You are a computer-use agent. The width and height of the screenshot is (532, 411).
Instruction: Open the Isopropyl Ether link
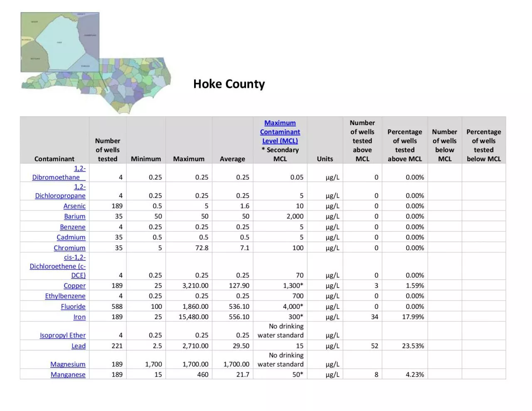[x=63, y=335]
